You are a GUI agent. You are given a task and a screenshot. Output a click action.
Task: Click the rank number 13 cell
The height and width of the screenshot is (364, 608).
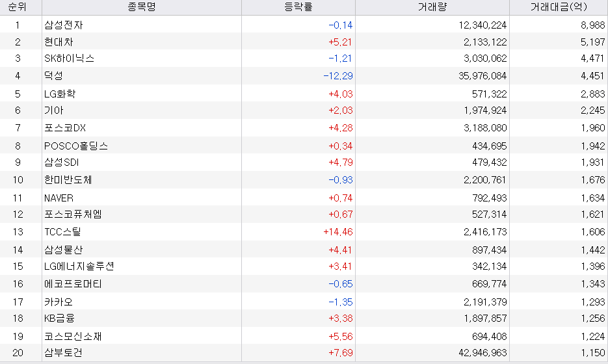pos(18,232)
